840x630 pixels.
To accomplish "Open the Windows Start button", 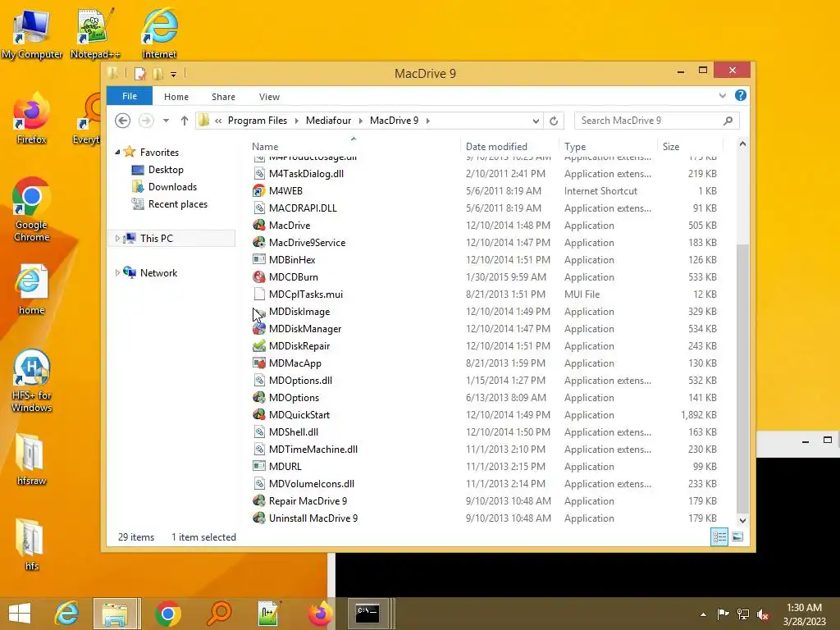I will 20,614.
